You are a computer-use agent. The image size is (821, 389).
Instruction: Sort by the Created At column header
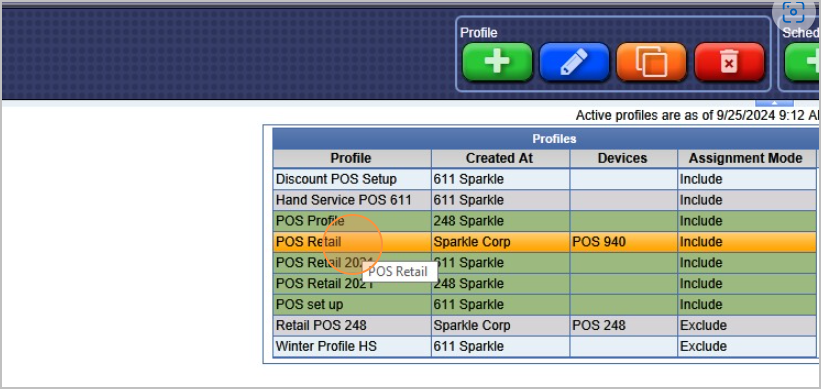[500, 158]
